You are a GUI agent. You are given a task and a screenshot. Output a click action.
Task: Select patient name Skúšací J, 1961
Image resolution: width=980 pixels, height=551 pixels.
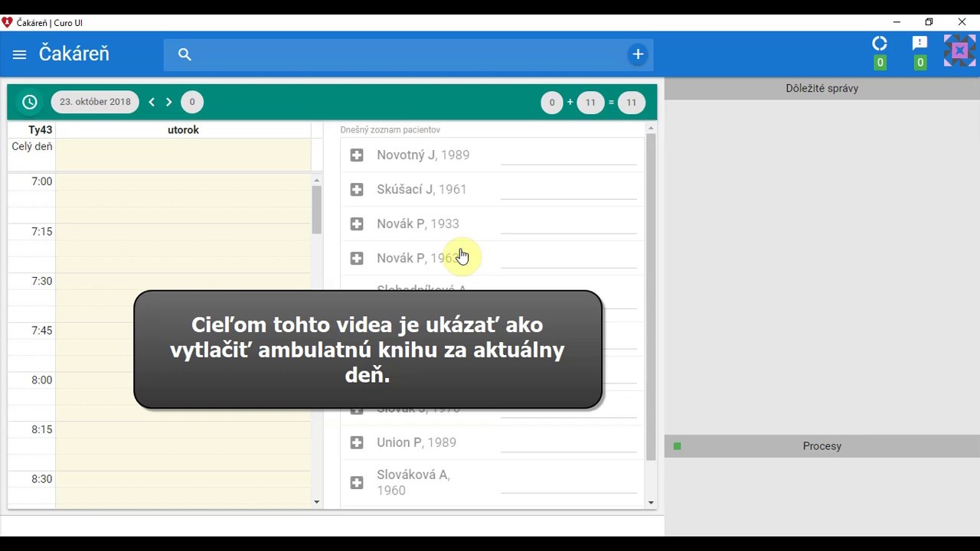click(x=421, y=190)
